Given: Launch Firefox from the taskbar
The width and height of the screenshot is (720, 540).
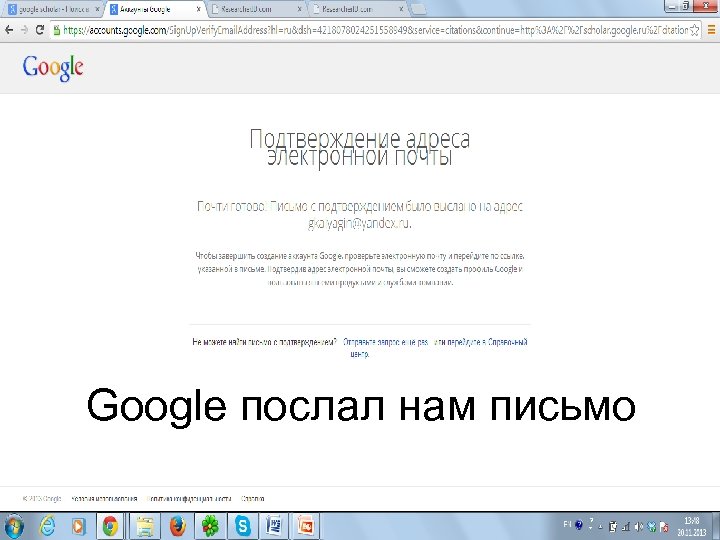Looking at the screenshot, I should coord(178,526).
